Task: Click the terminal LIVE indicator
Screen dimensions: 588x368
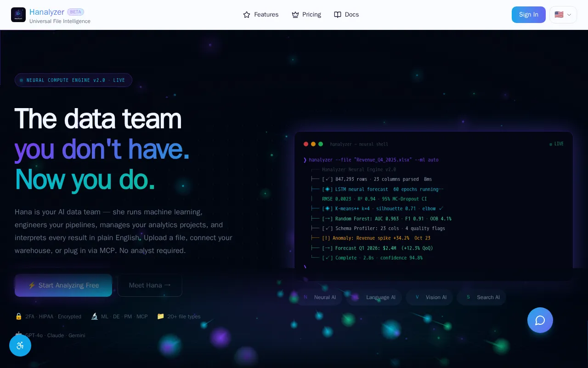Action: tap(556, 144)
